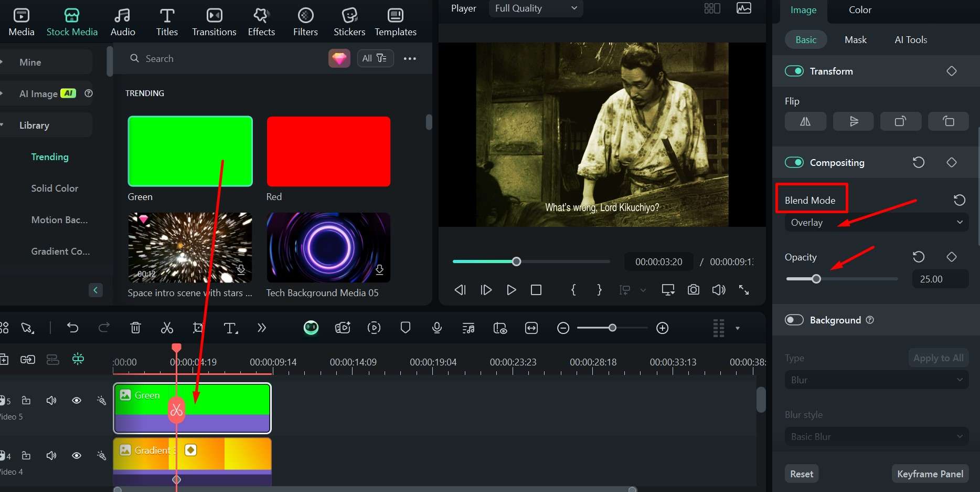
Task: Click the Keyframe Panel button
Action: click(x=930, y=474)
